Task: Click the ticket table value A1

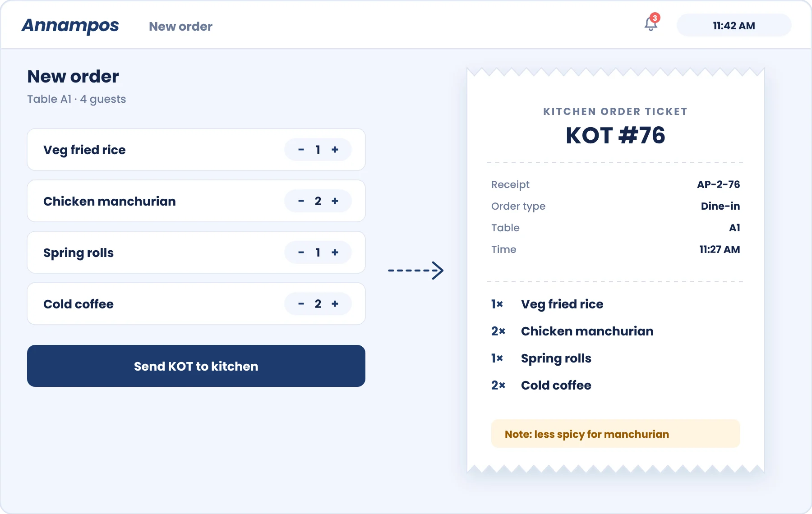Action: (x=734, y=228)
